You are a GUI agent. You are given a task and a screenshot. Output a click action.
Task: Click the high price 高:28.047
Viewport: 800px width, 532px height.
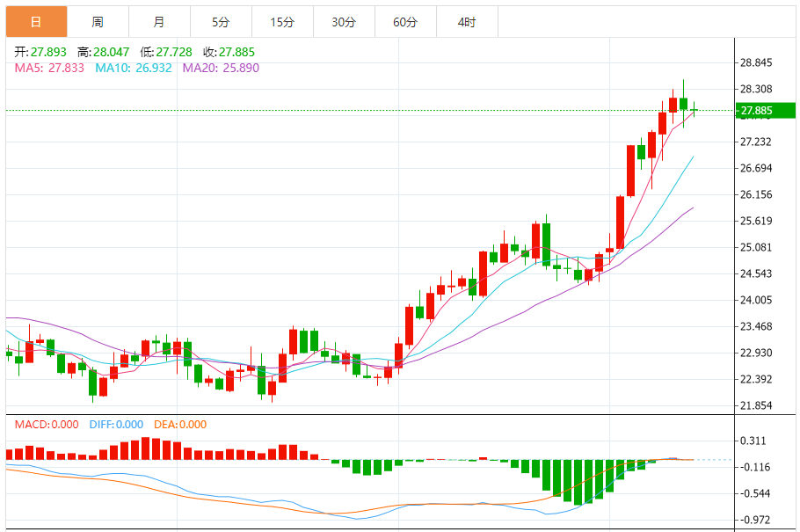click(103, 52)
